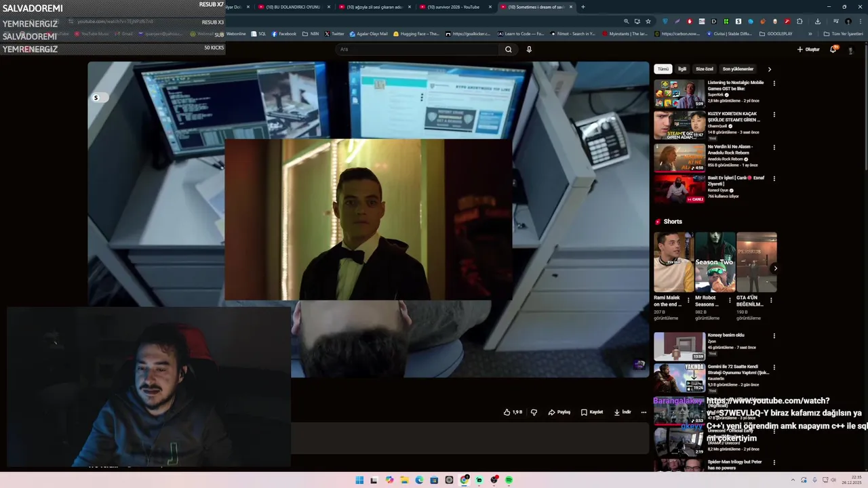Click the Oluştur create button
The width and height of the screenshot is (868, 488).
pyautogui.click(x=808, y=49)
